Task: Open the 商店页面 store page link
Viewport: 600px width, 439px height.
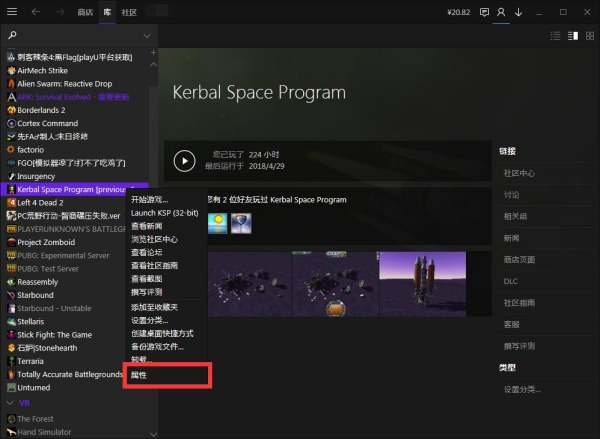Action: point(519,259)
